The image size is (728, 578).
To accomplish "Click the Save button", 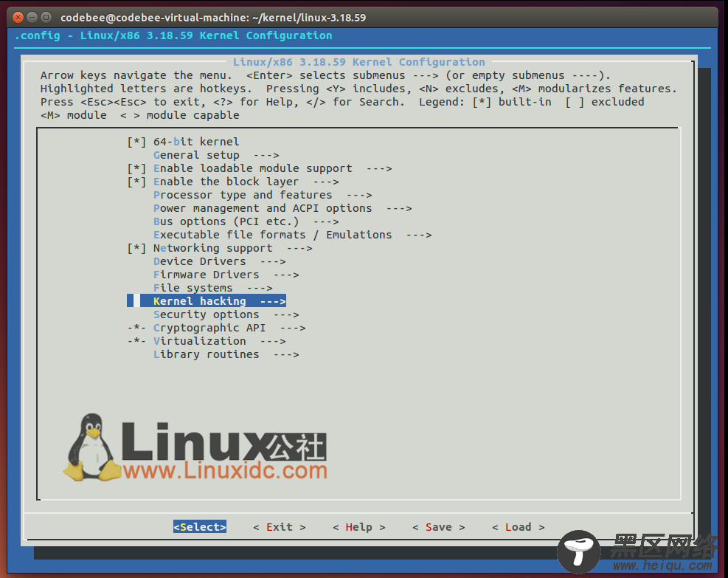I will point(439,527).
